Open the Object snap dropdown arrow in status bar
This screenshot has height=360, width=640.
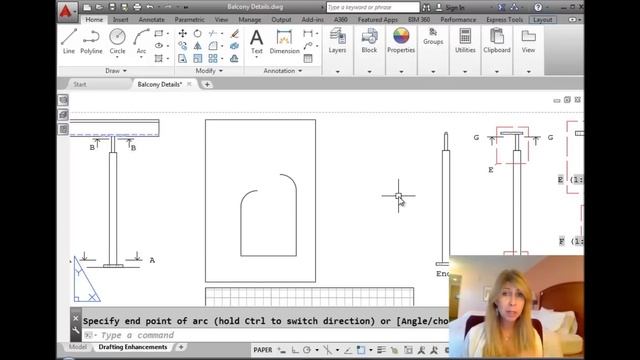point(371,350)
